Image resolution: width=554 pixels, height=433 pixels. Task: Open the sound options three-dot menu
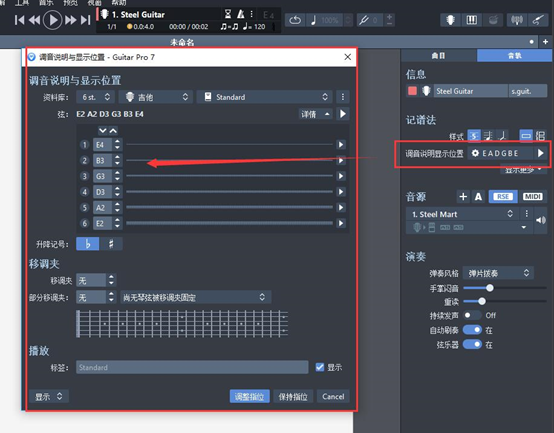click(526, 214)
